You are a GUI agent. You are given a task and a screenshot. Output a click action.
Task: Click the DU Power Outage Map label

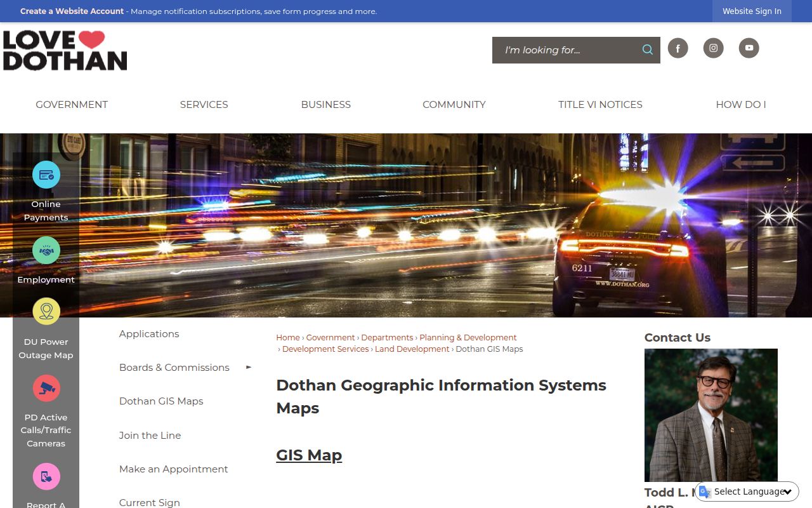(x=46, y=349)
